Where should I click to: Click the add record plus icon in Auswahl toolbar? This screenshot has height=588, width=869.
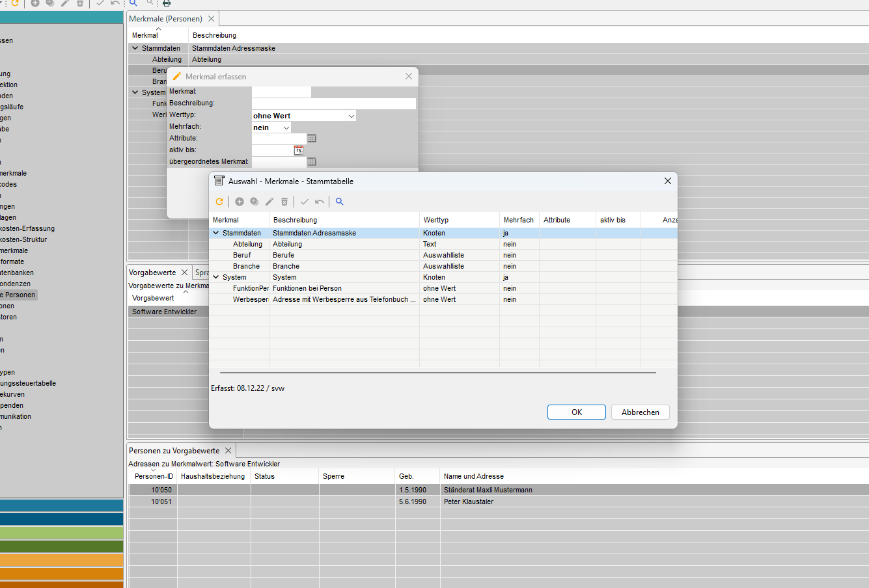coord(240,202)
